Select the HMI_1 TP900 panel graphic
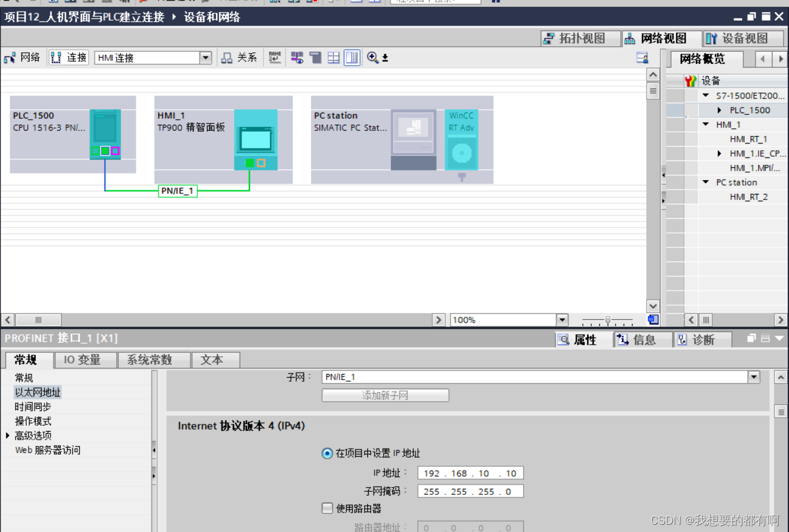This screenshot has width=789, height=532. pos(256,140)
